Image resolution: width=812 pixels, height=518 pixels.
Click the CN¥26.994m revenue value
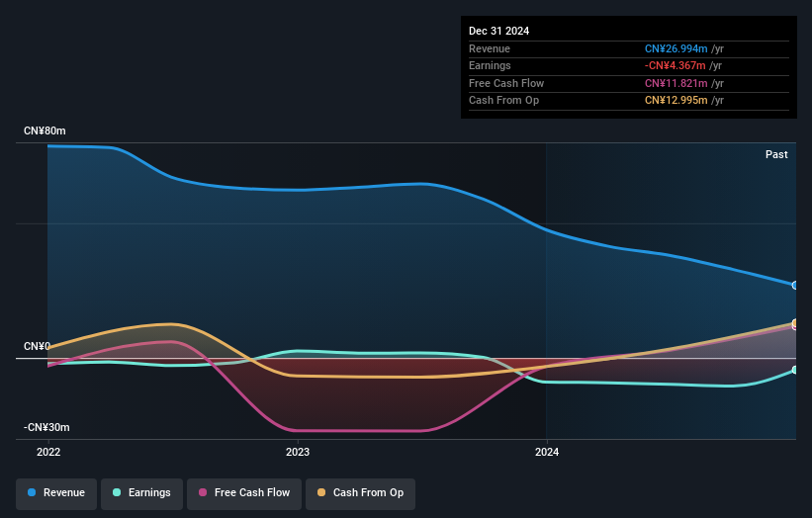pos(676,48)
